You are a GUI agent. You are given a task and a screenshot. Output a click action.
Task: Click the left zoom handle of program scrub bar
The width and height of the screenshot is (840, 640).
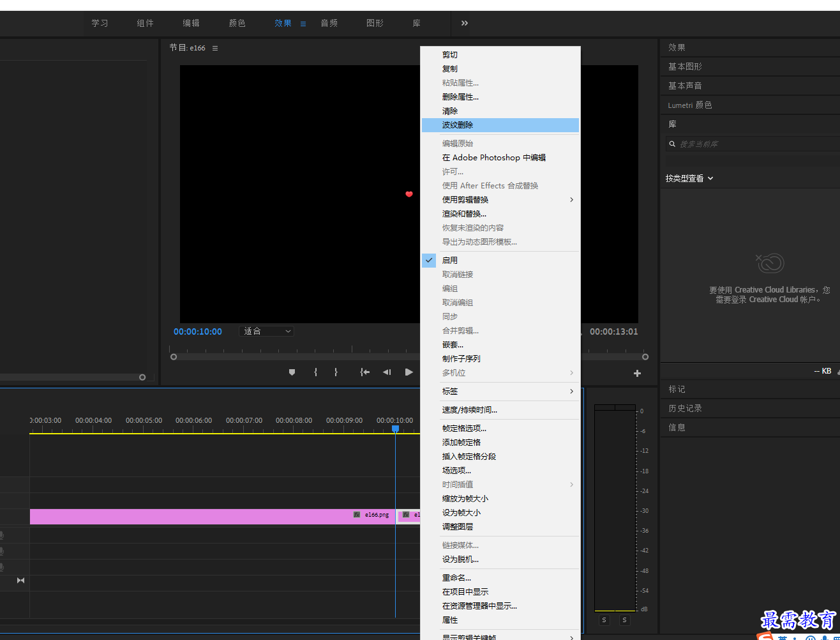(x=174, y=357)
